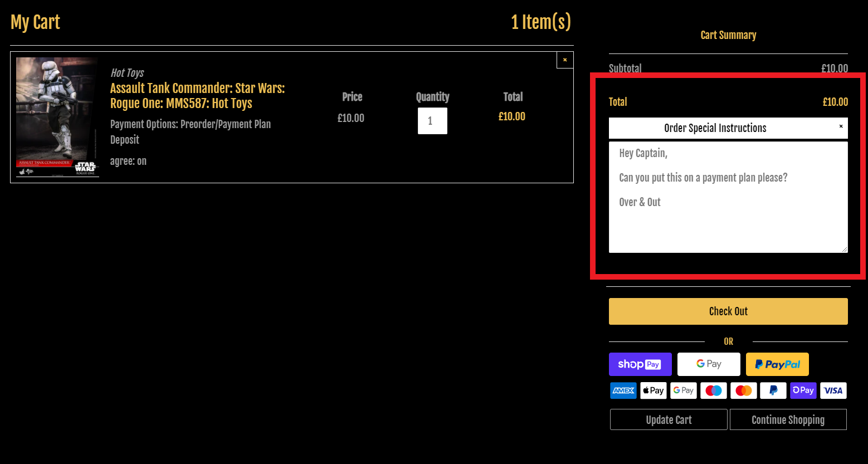Screen dimensions: 868x464
Task: Click the small Shop Pay payment icon
Action: [803, 390]
